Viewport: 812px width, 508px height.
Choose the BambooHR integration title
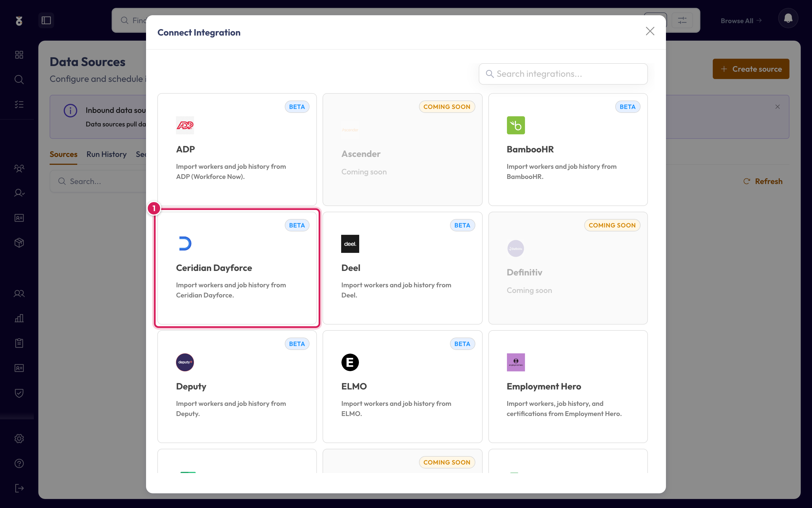(530, 150)
